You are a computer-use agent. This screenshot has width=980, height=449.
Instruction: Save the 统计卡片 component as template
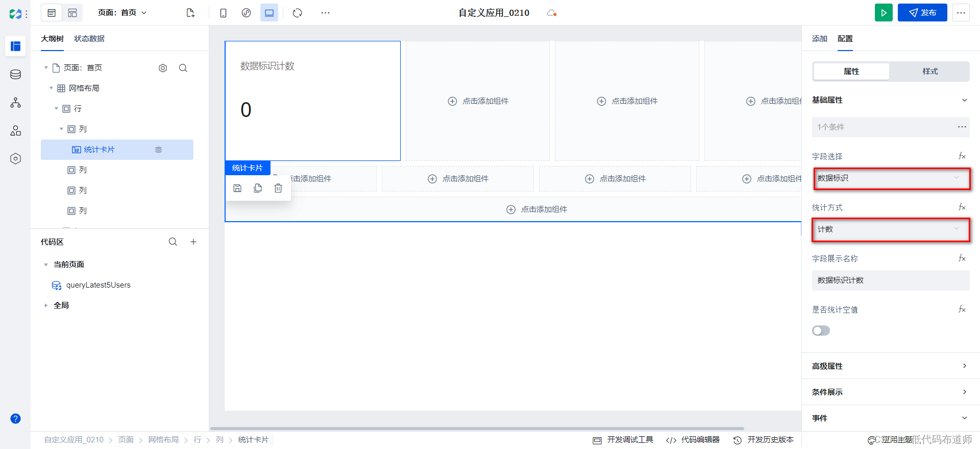[237, 188]
